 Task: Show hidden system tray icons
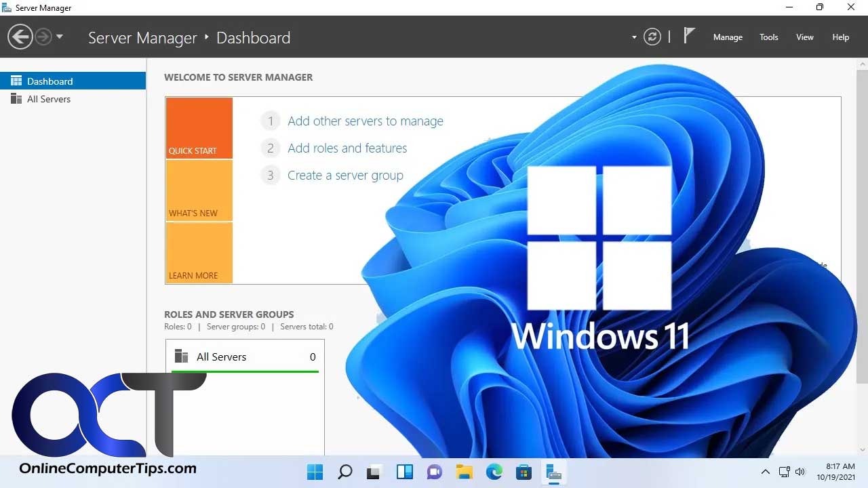tap(765, 472)
